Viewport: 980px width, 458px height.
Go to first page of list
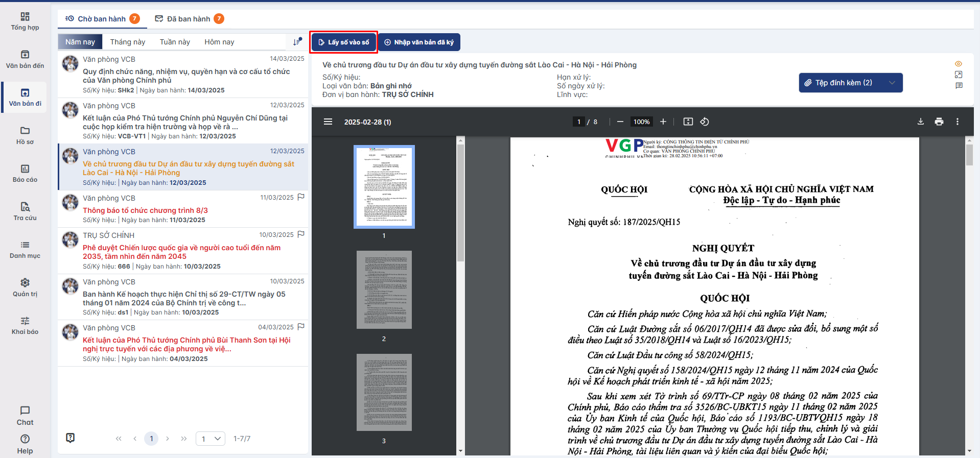click(119, 439)
